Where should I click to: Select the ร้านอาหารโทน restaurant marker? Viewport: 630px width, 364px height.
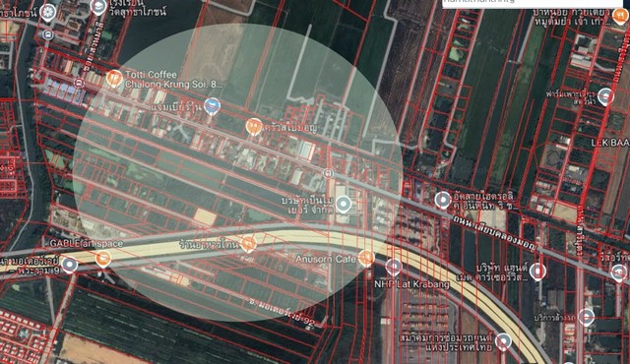point(248,244)
